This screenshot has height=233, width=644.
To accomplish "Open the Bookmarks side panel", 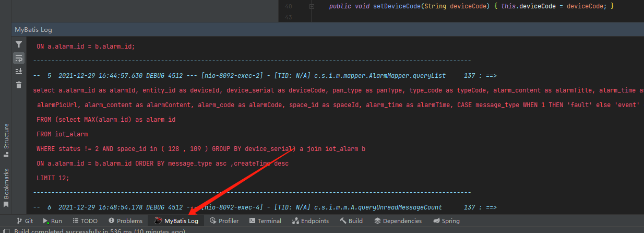I will [6, 183].
